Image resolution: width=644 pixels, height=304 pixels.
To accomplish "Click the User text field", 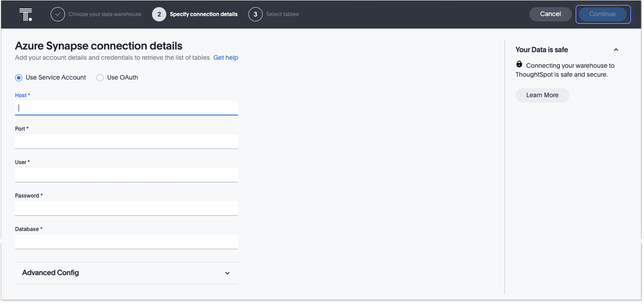I will (x=127, y=175).
